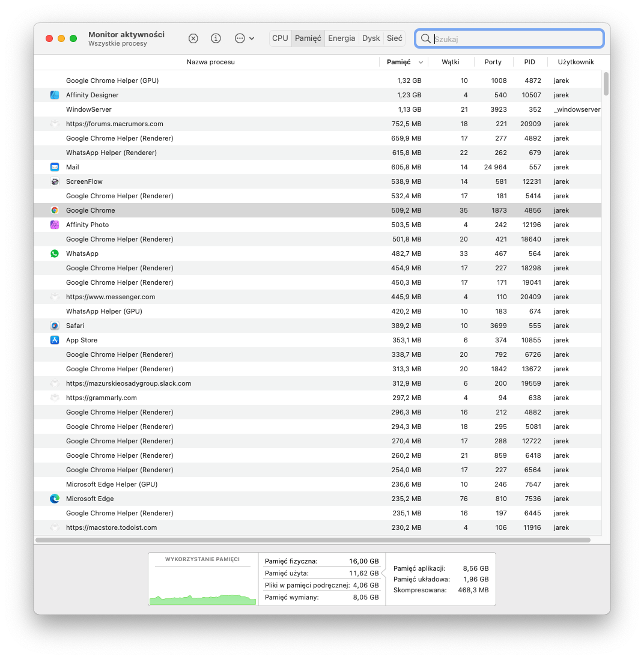Click the Google Chrome app icon

[x=55, y=211]
